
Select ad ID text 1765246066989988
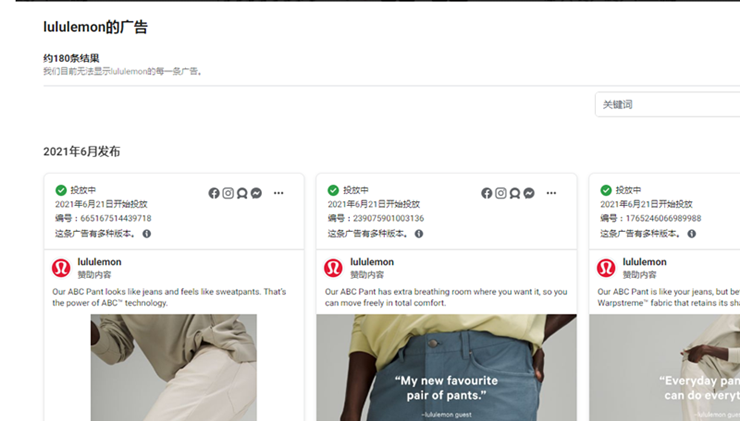pyautogui.click(x=663, y=219)
